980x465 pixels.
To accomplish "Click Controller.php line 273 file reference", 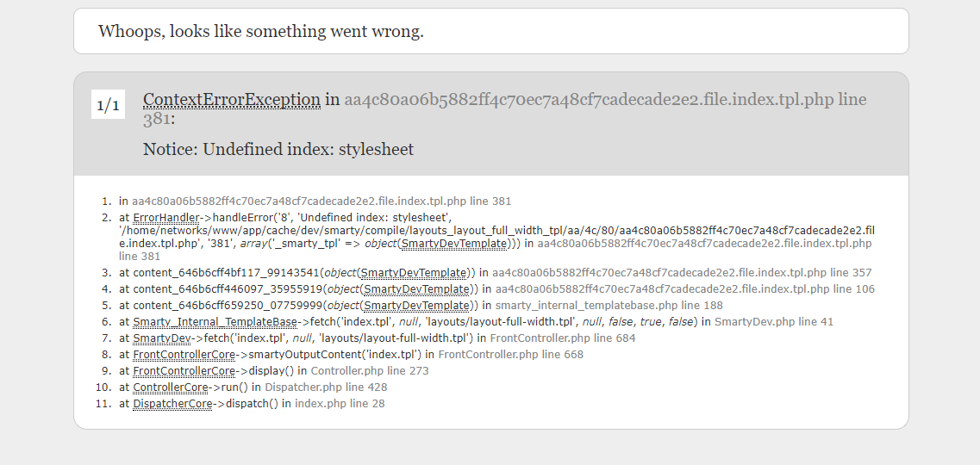I will 370,371.
